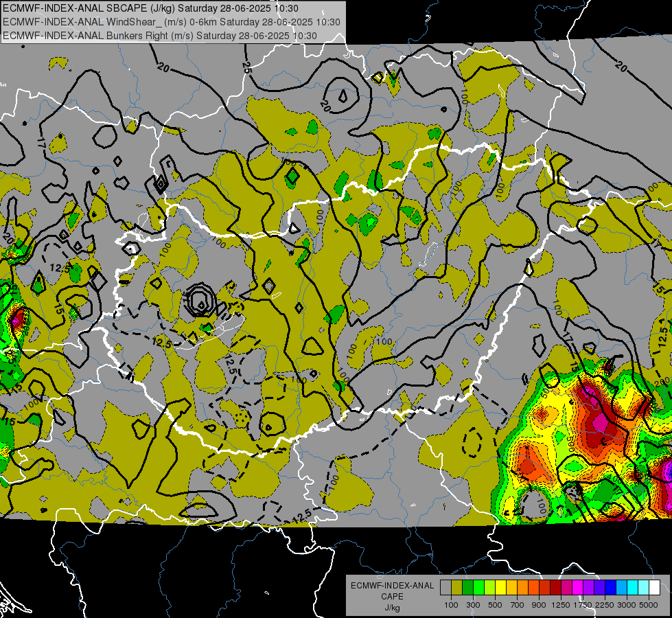
Task: Click the amber swatch in the legend
Action: point(511,587)
